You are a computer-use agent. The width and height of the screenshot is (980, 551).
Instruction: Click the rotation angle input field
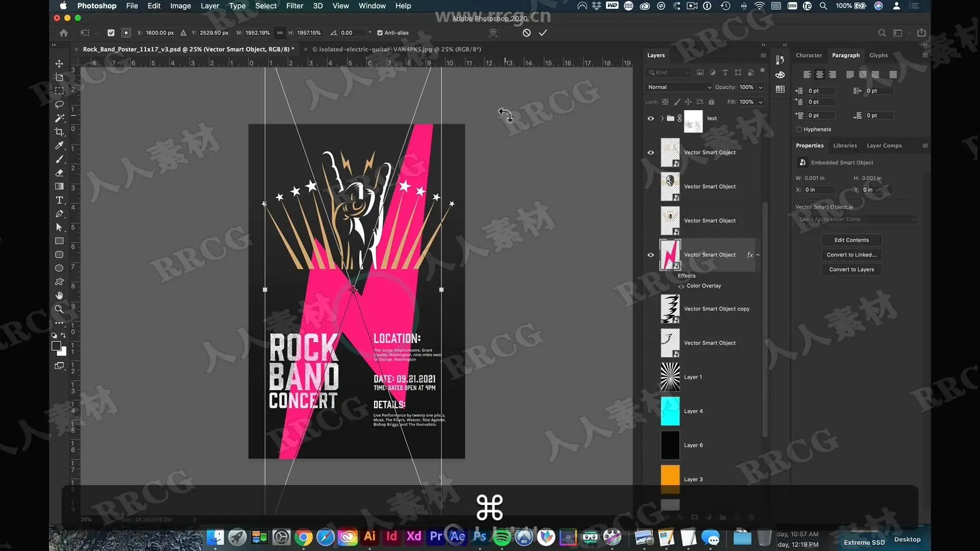(x=353, y=33)
